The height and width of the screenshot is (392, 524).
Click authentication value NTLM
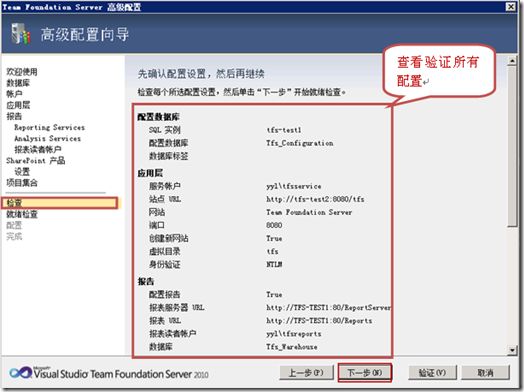point(274,264)
